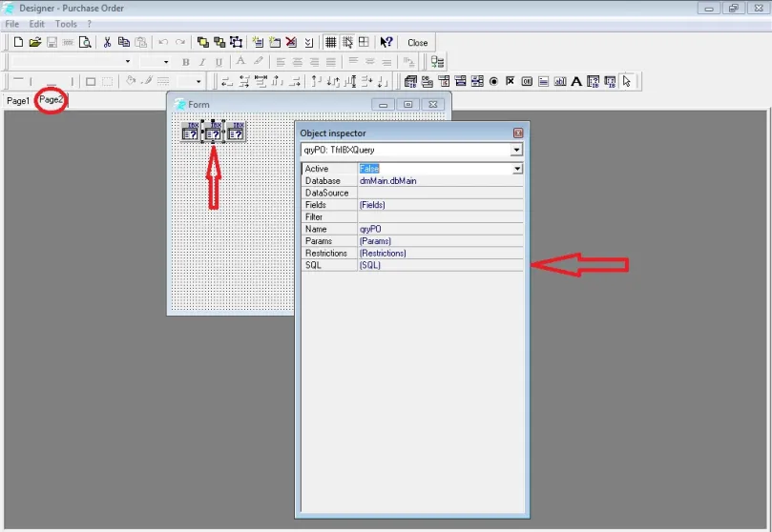The width and height of the screenshot is (772, 532).
Task: Select the Label 'A' component tool
Action: pos(576,81)
